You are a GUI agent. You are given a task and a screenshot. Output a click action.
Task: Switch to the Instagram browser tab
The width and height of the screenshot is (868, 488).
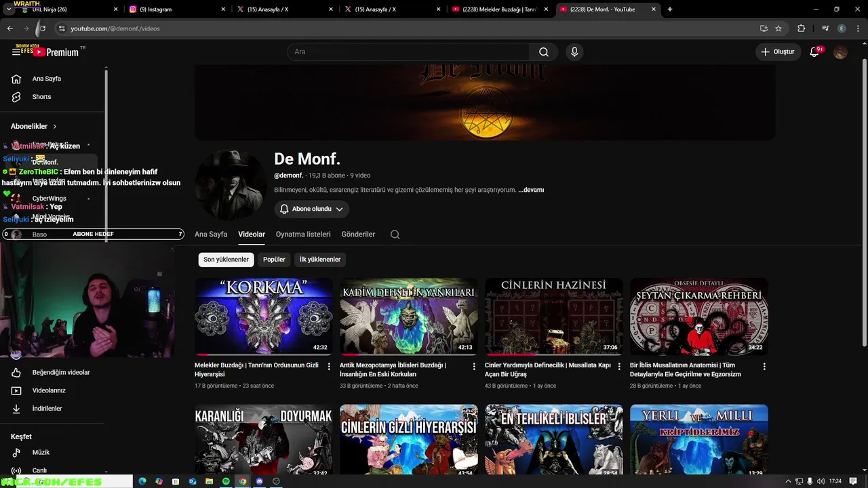(x=176, y=9)
